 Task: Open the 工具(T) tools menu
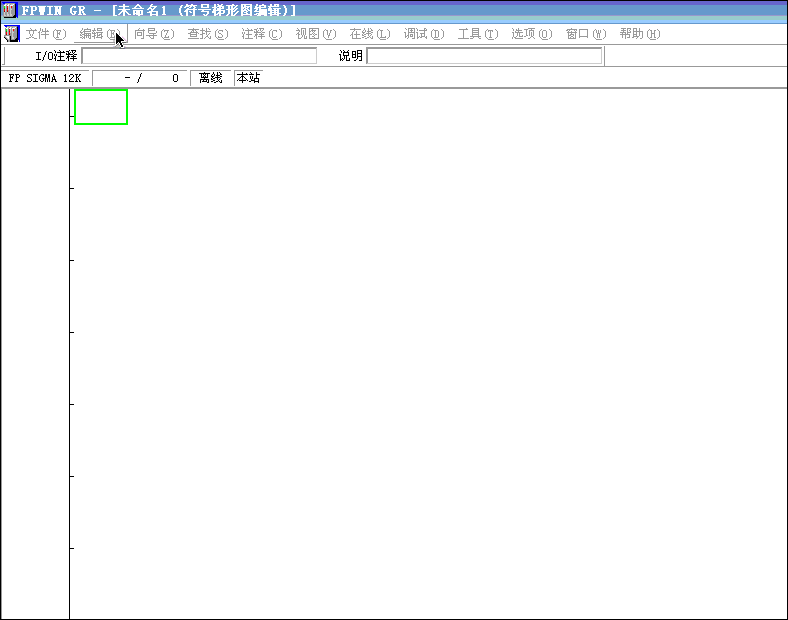pos(477,34)
